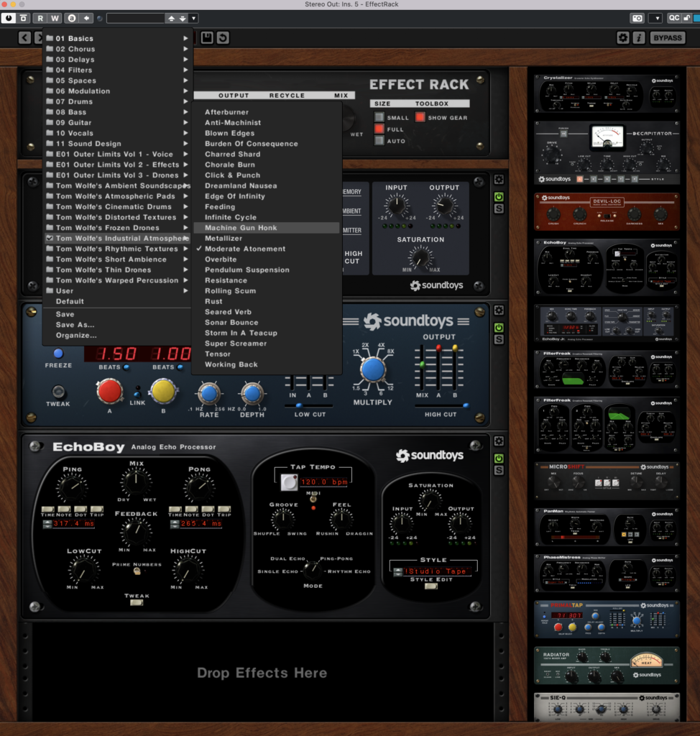Solo first rack module with S button
The width and height of the screenshot is (700, 736).
pos(499,208)
